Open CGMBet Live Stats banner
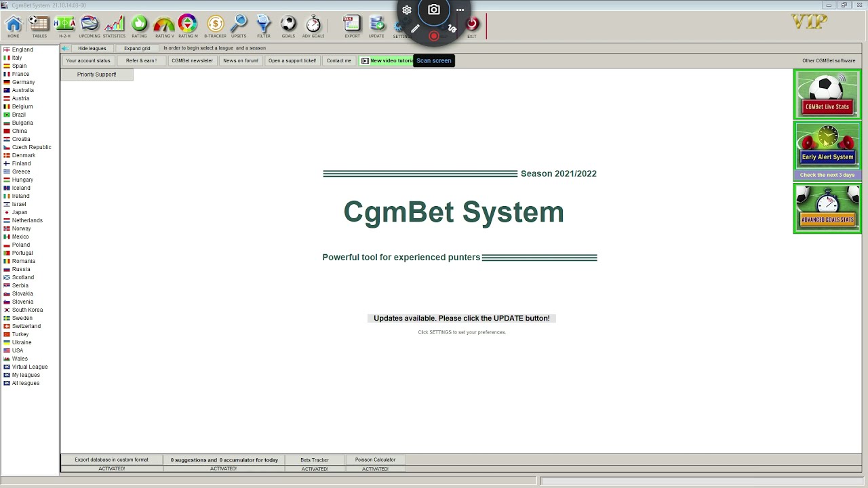This screenshot has height=488, width=868. 827,94
